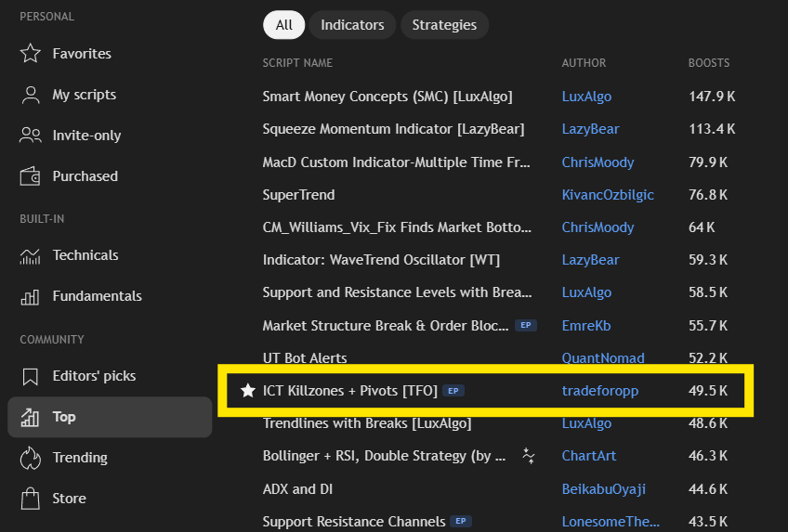Screen dimensions: 788x532
Task: Open Invite-only scripts section
Action: click(87, 136)
